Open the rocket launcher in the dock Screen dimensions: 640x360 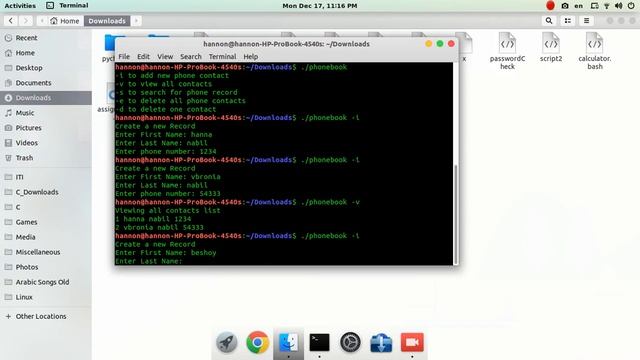[227, 342]
